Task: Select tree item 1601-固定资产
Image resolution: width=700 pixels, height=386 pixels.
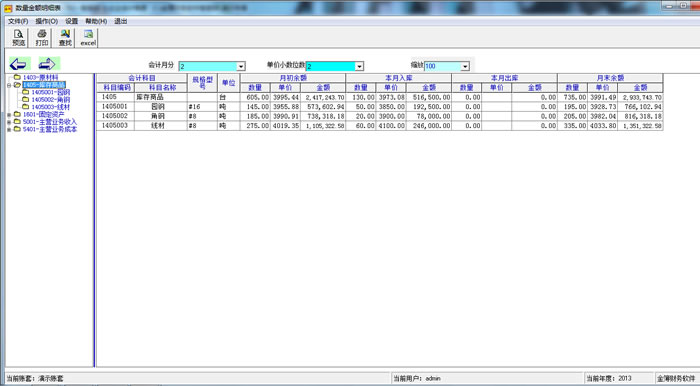Action: 43,114
